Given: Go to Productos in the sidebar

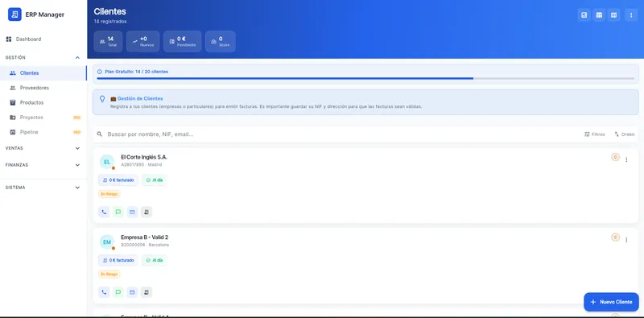Looking at the screenshot, I should pos(43,103).
